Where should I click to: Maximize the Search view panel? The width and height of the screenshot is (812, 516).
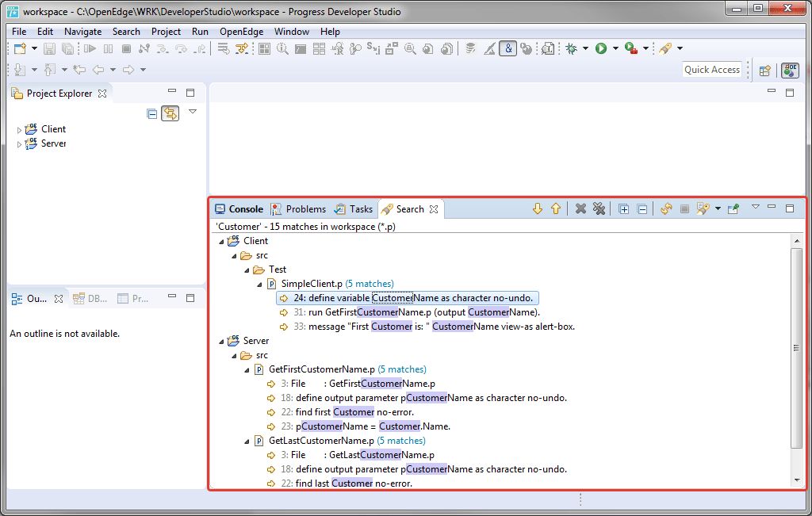[x=790, y=208]
